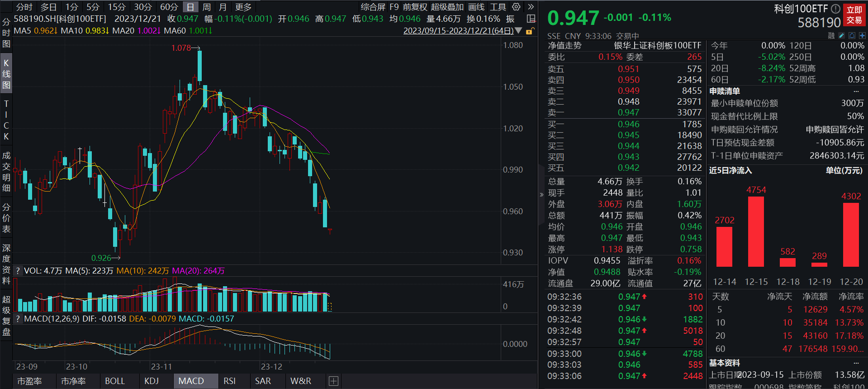868x389 pixels.
Task: Toggle 超级叠加 overlay mode
Action: 447,7
